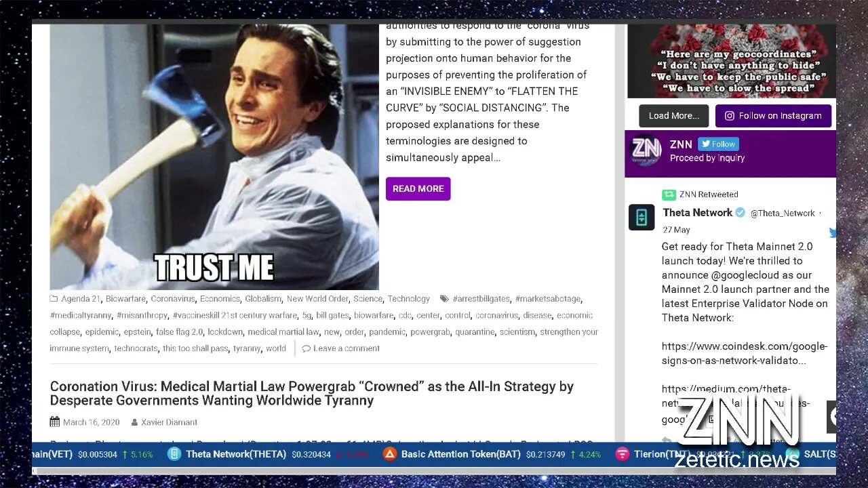Click the comment bubble icon

pyautogui.click(x=307, y=348)
